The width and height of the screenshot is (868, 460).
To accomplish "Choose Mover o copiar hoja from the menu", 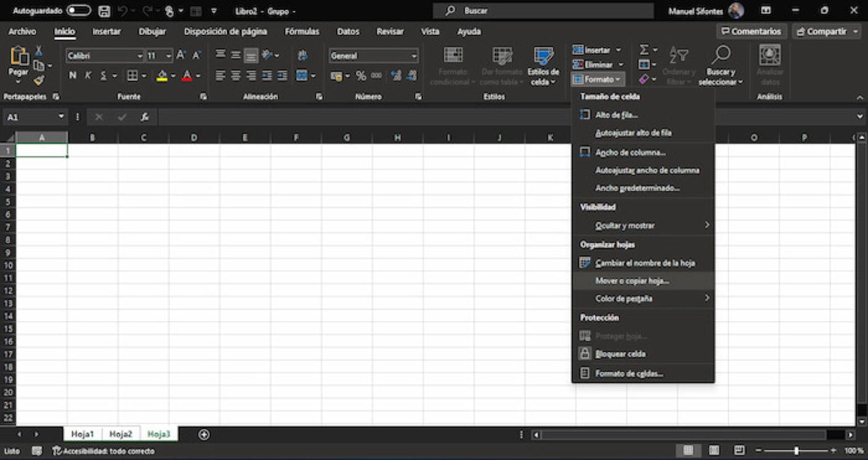I will (632, 281).
